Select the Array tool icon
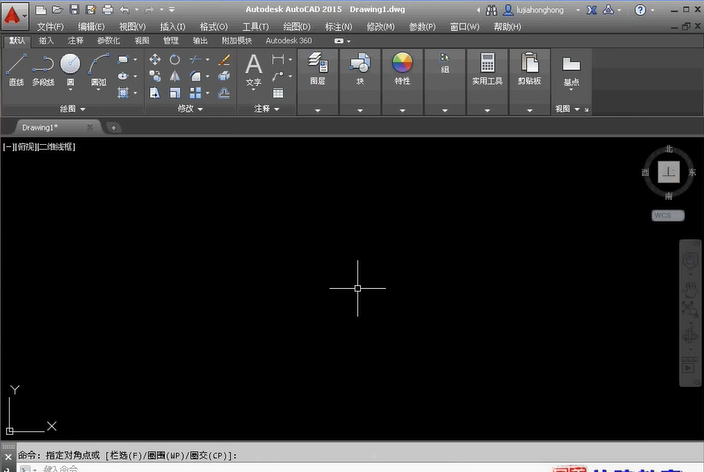 pos(195,93)
